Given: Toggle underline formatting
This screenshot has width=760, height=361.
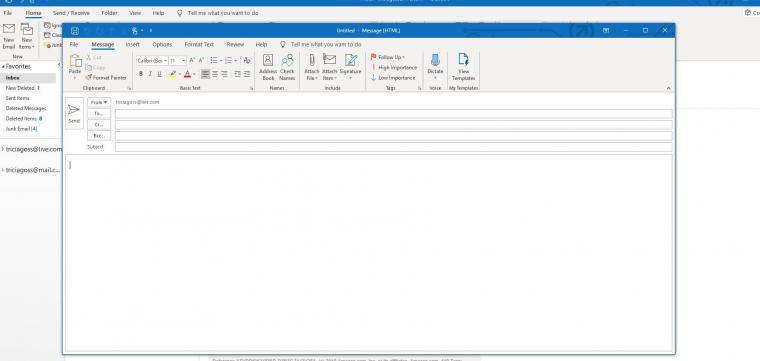Looking at the screenshot, I should [159, 74].
